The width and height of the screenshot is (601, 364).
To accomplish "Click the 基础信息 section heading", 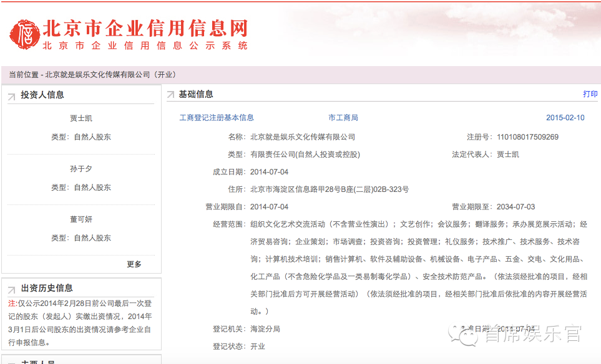I will point(196,94).
